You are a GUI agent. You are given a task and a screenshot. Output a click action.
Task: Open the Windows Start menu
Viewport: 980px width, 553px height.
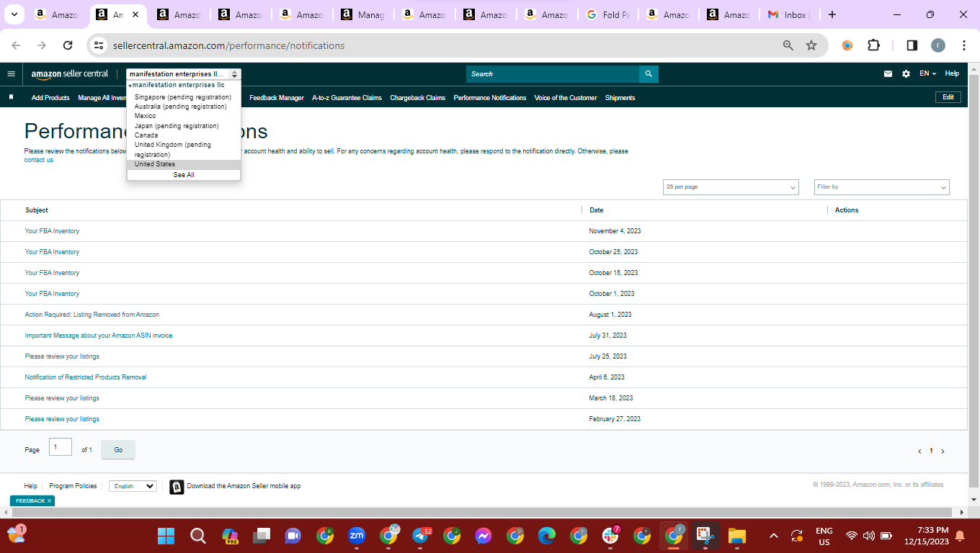point(166,536)
